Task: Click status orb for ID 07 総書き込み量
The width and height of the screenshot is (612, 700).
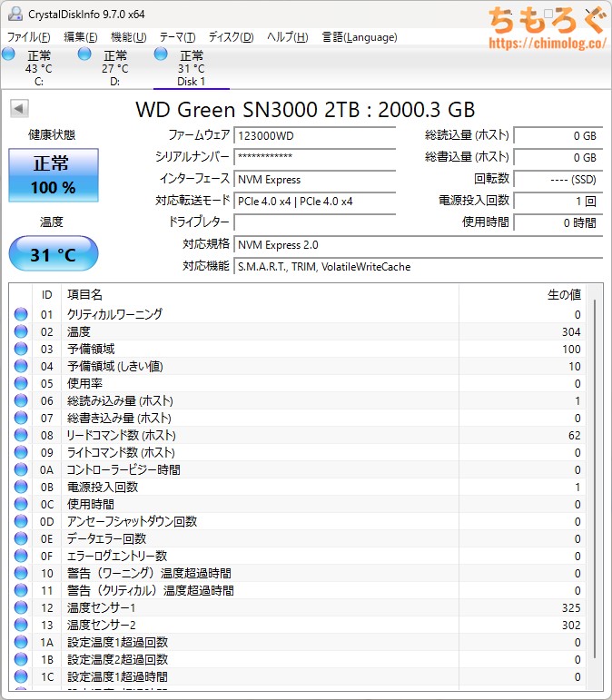Action: point(21,418)
